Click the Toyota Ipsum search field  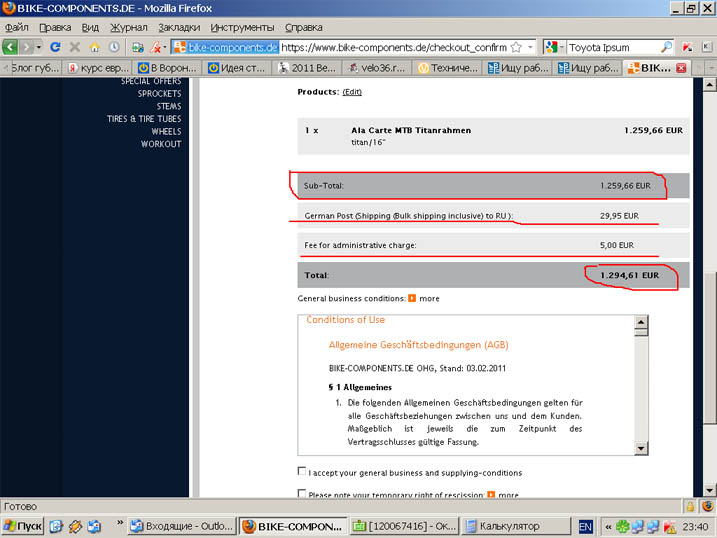(612, 47)
